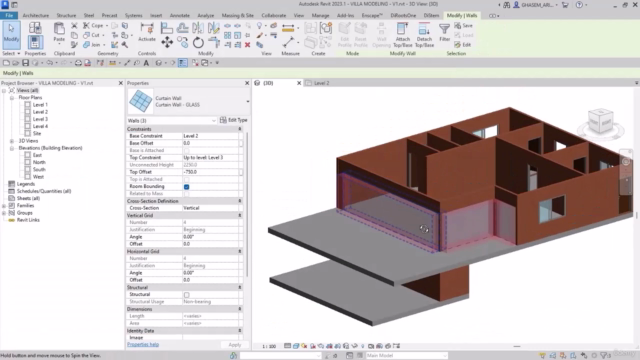Open the Annotate ribbon tab
Image resolution: width=640 pixels, height=360 pixels.
(180, 16)
